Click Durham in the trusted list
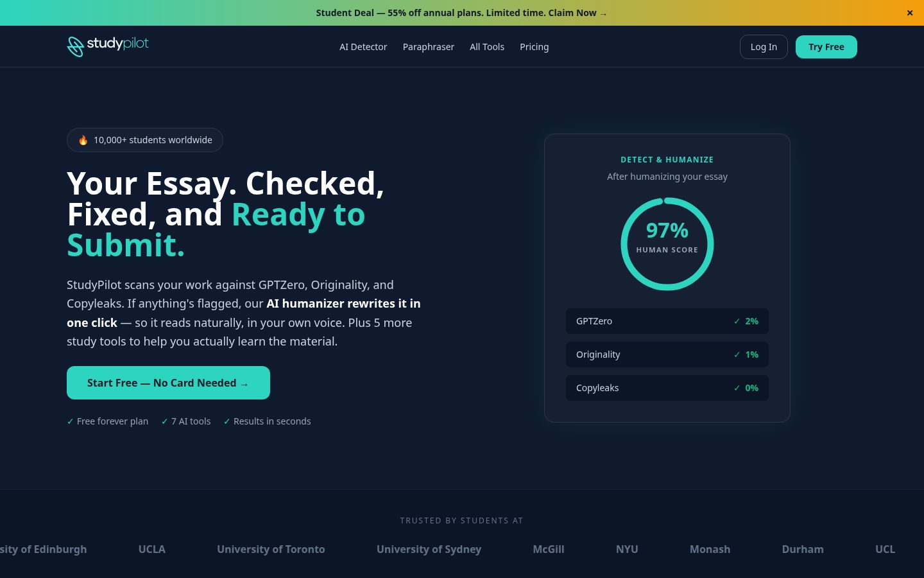This screenshot has width=924, height=578. 803,549
